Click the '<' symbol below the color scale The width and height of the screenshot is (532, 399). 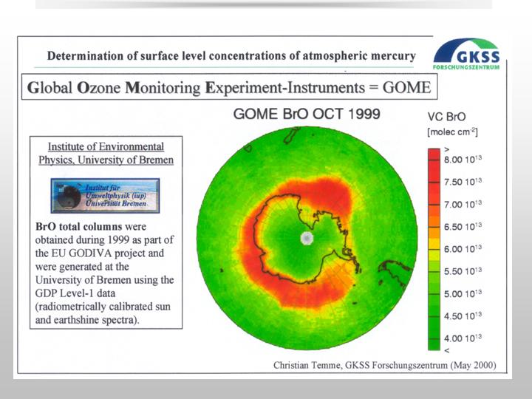click(x=447, y=350)
